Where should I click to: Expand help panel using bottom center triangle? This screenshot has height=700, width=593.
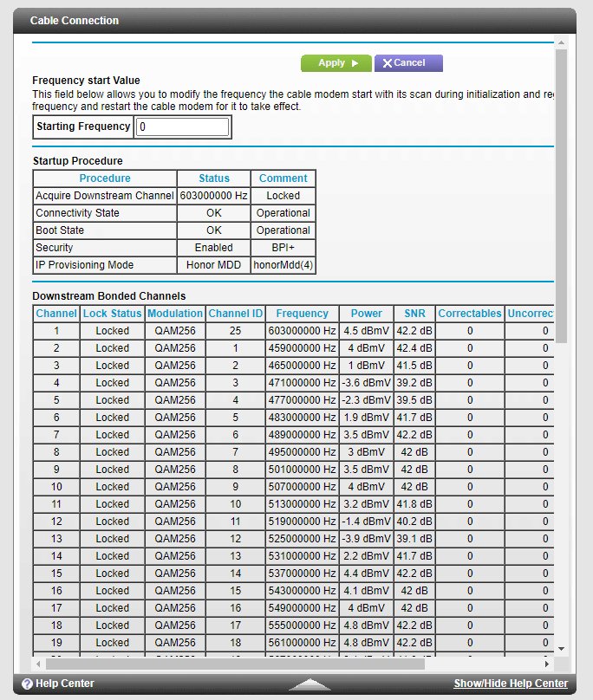[x=310, y=684]
